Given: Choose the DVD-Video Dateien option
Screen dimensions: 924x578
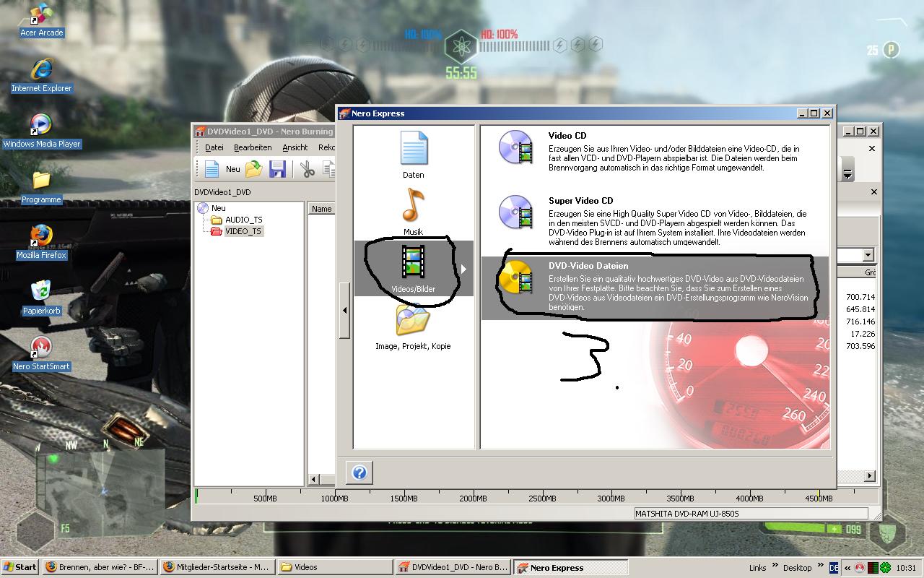Looking at the screenshot, I should (515, 278).
